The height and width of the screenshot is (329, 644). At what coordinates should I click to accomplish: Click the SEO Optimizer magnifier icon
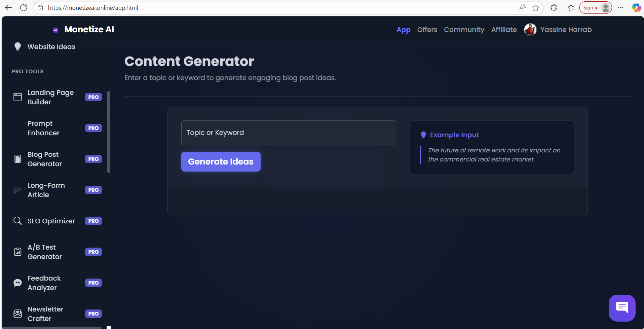coord(17,221)
